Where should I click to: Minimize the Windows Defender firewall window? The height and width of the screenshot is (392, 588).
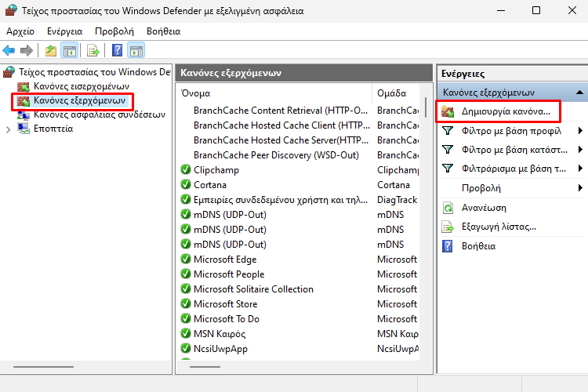[x=501, y=10]
